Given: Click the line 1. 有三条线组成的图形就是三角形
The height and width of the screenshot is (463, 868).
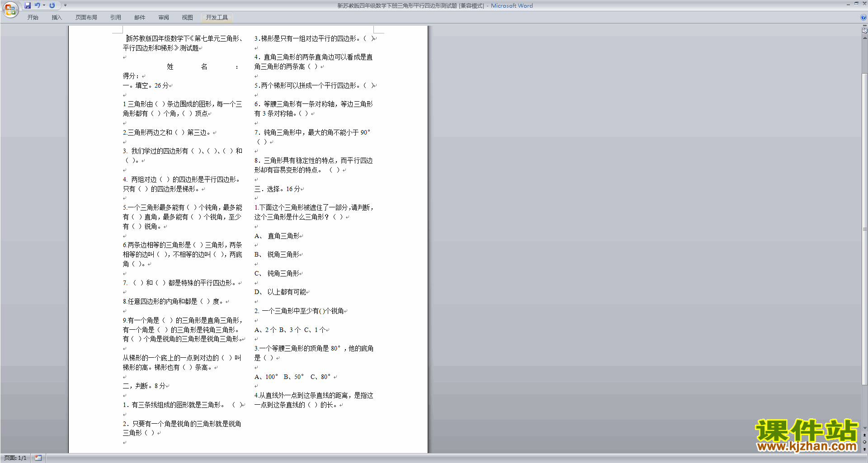Looking at the screenshot, I should (x=183, y=405).
